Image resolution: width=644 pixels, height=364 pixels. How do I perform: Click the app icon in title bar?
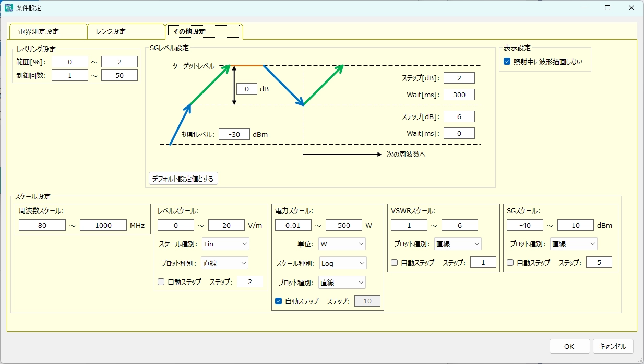click(x=9, y=8)
